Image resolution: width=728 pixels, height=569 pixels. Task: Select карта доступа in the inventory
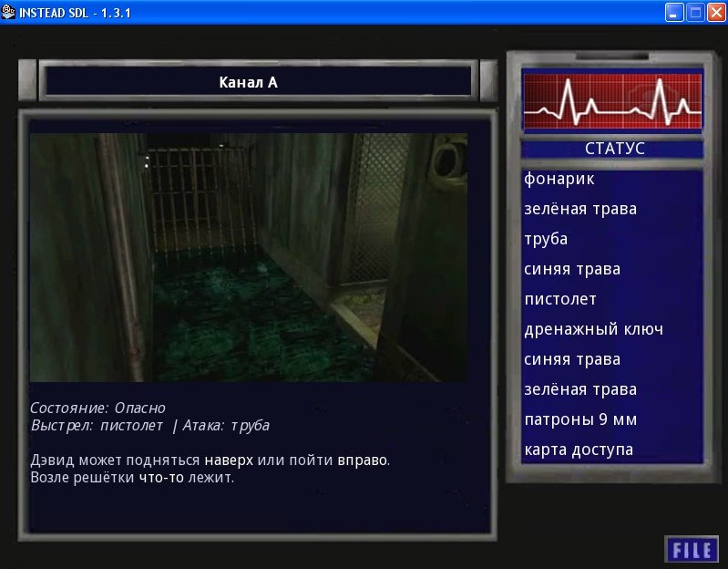[x=579, y=450]
